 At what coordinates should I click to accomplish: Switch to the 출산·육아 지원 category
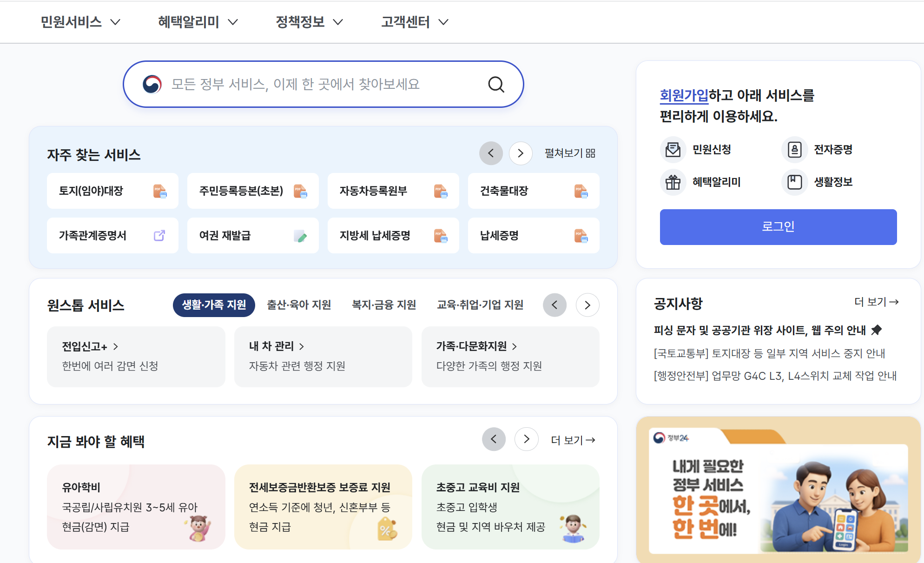298,305
